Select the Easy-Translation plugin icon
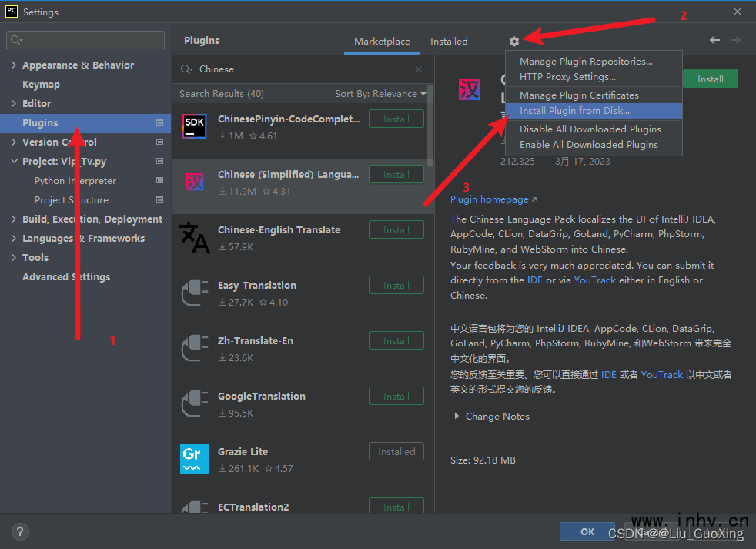This screenshot has width=756, height=549. (x=194, y=293)
